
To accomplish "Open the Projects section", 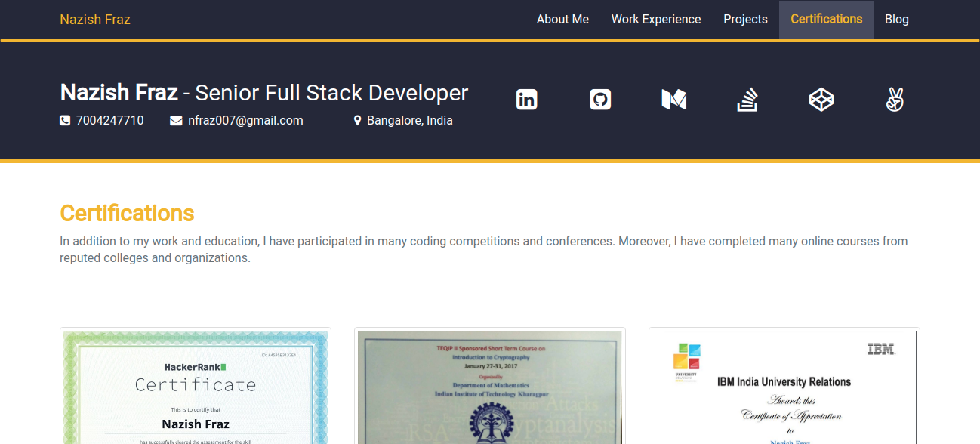I will tap(745, 19).
